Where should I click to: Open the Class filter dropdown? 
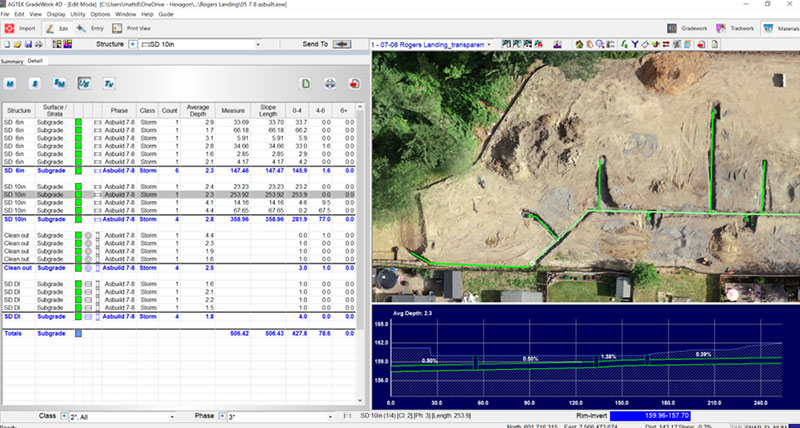[x=171, y=417]
